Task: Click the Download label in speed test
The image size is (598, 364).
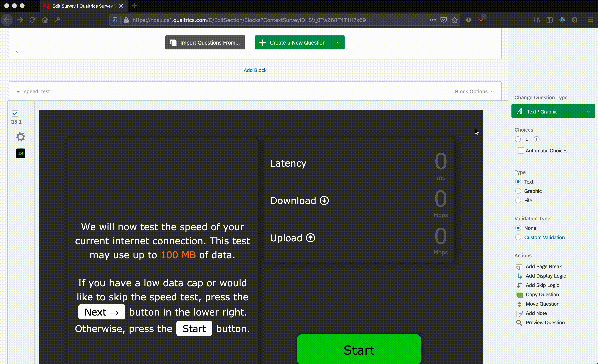Action: tap(293, 201)
